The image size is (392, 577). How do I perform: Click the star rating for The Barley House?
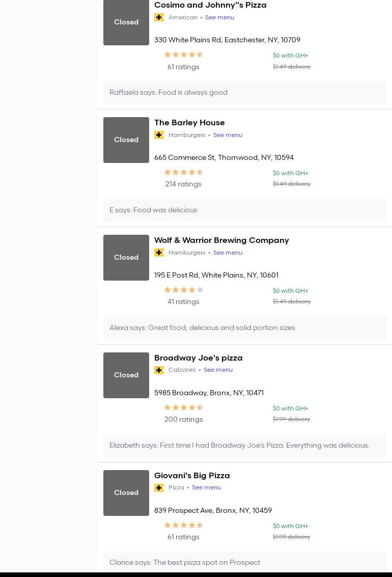coord(183,172)
